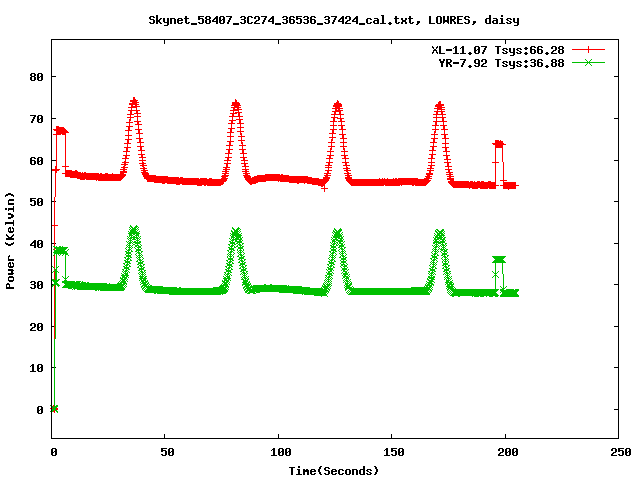Image resolution: width=640 pixels, height=480 pixels.
Task: Click the fourth green peak near 170 seconds
Action: [x=440, y=235]
